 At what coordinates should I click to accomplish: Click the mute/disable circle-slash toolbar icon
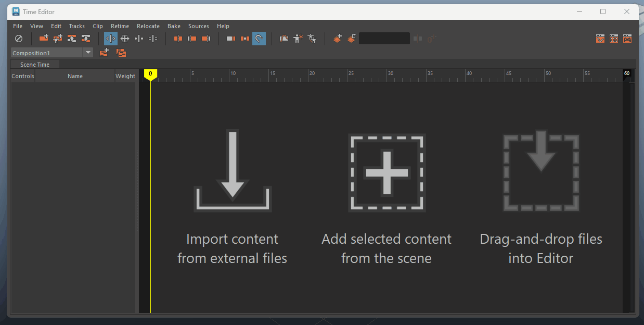click(18, 39)
